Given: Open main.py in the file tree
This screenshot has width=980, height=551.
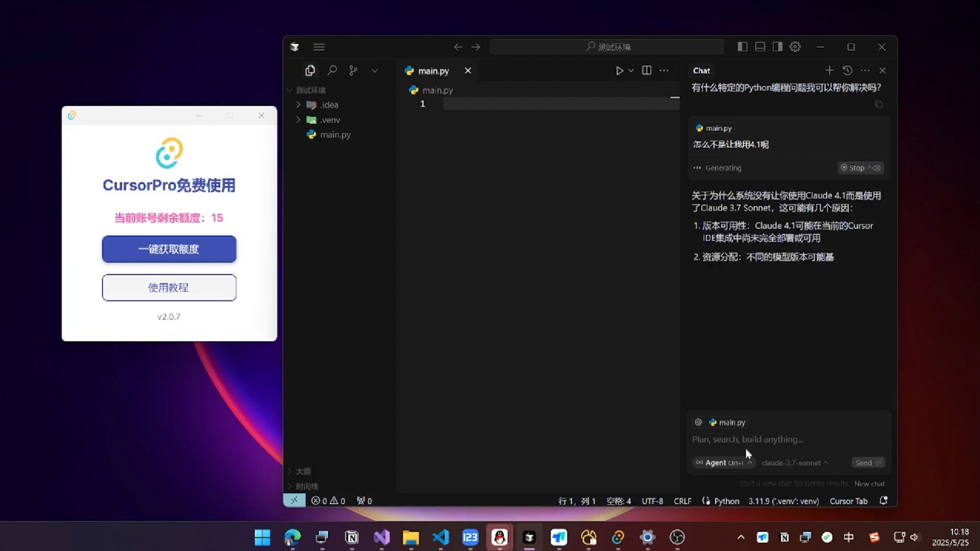Looking at the screenshot, I should (335, 135).
